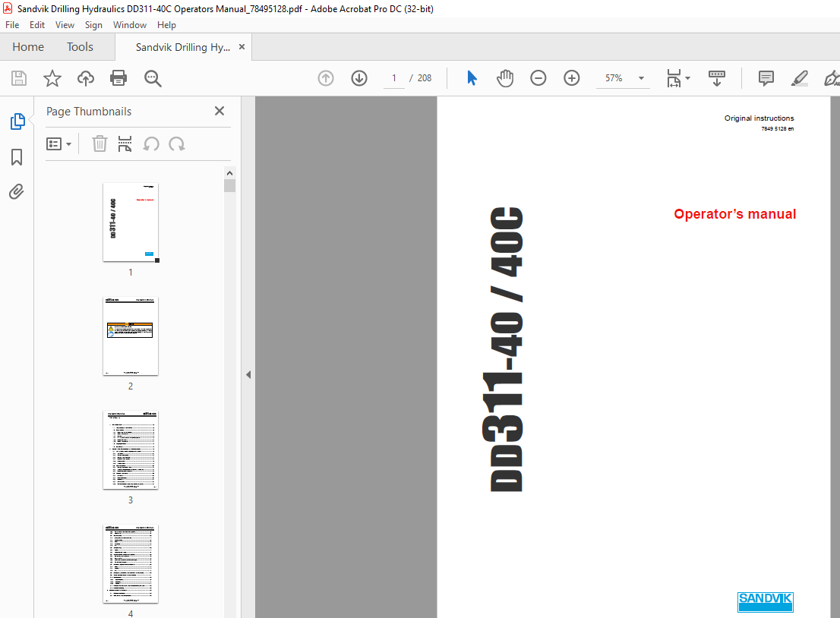
Task: Click the Save file icon
Action: click(19, 78)
